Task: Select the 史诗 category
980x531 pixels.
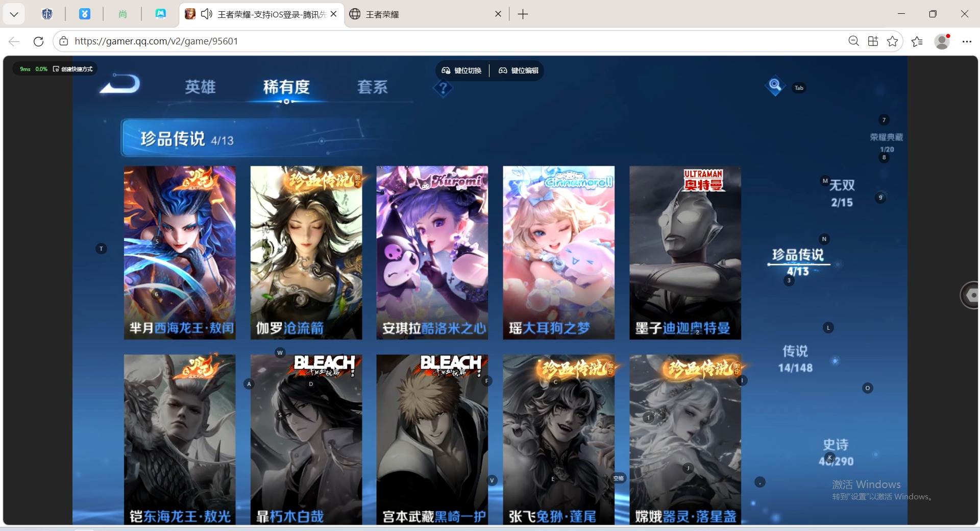Action: pos(836,452)
